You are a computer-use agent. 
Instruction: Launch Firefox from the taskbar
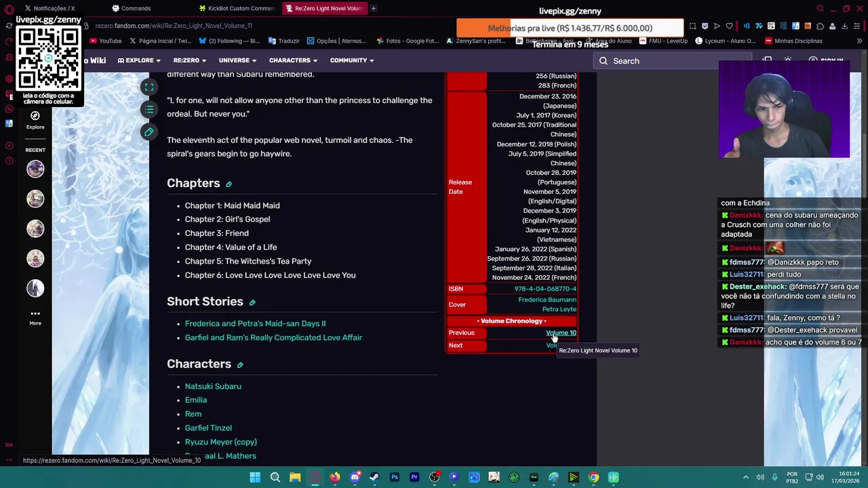(x=335, y=477)
